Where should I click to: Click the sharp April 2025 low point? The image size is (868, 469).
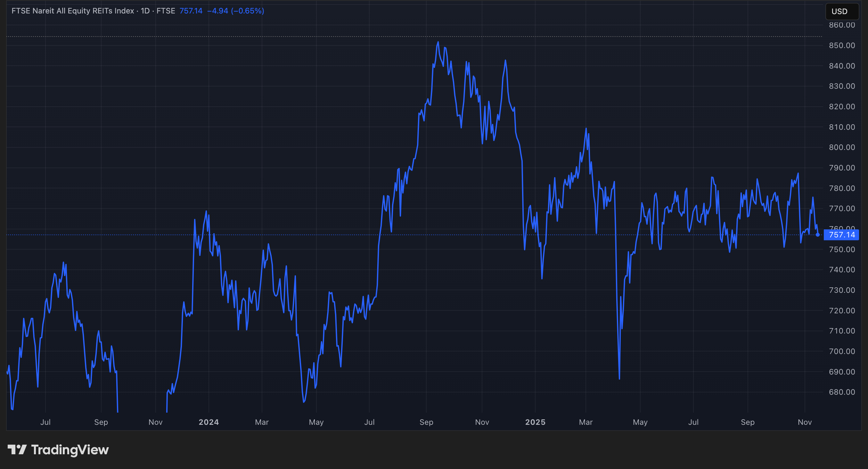(619, 379)
